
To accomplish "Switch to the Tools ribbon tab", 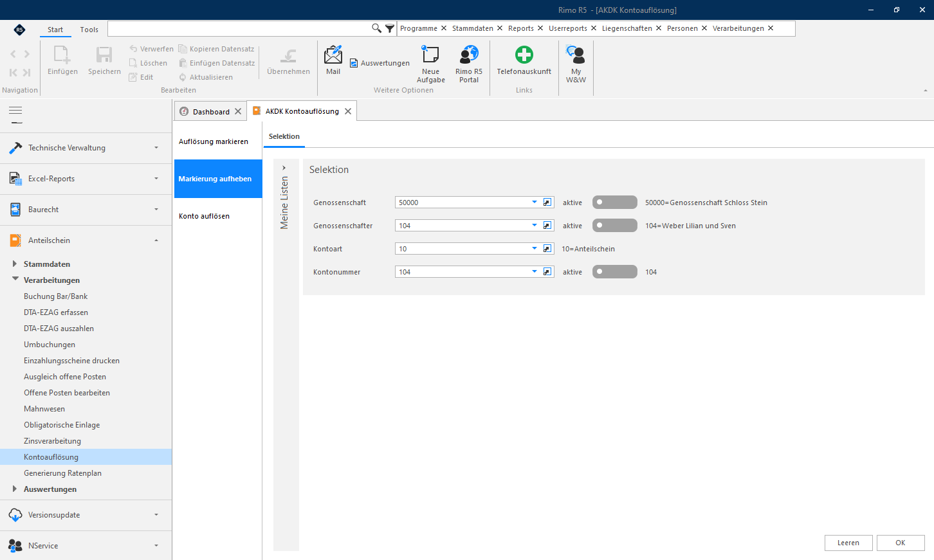I will tap(89, 30).
